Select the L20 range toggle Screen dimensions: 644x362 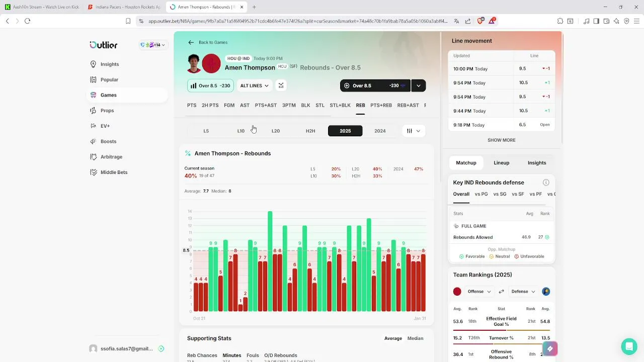pyautogui.click(x=275, y=131)
